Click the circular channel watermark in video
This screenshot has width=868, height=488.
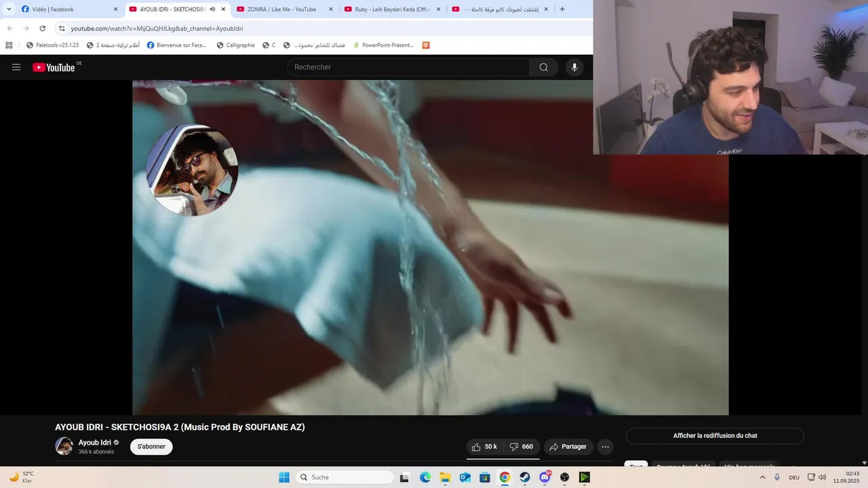coord(192,170)
